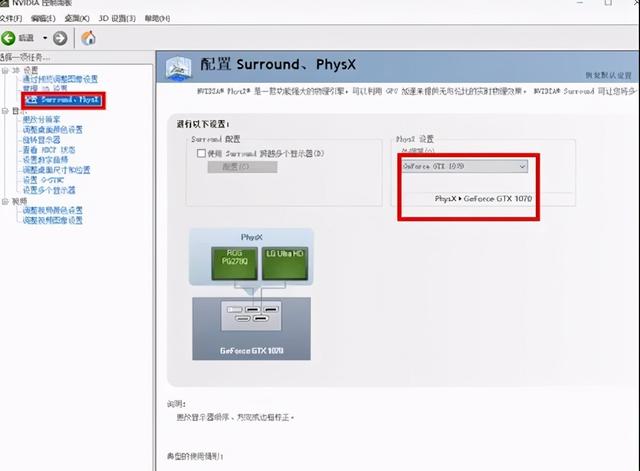Collapse the 3D 设置 tree node
640x471 pixels.
(5, 70)
